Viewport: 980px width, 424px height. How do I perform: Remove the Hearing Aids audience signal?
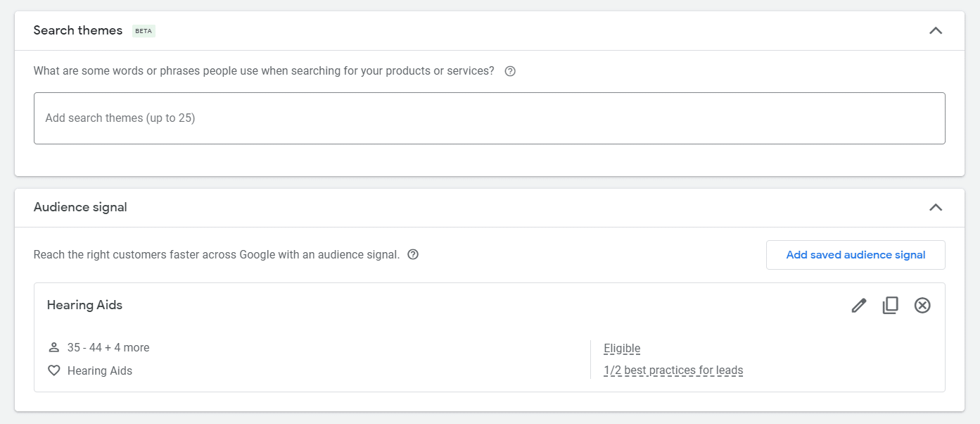point(922,306)
